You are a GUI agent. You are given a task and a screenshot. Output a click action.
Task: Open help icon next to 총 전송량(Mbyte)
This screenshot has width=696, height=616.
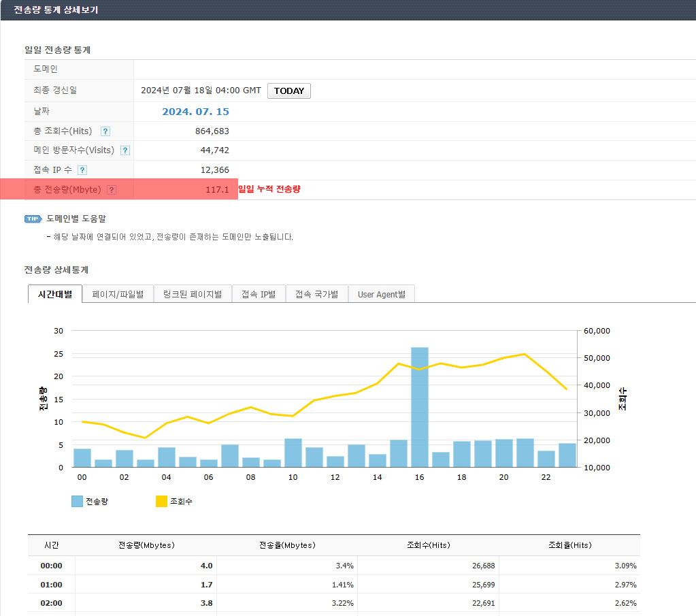click(x=112, y=190)
